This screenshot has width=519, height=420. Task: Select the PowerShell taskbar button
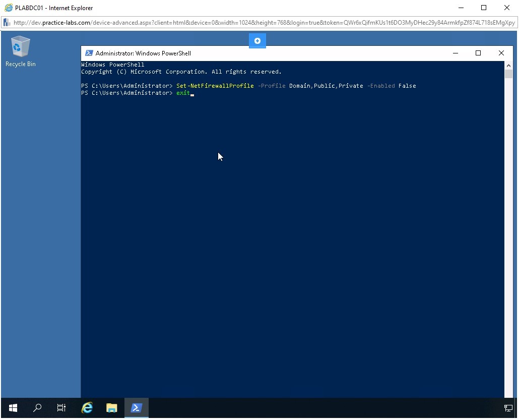click(x=136, y=408)
